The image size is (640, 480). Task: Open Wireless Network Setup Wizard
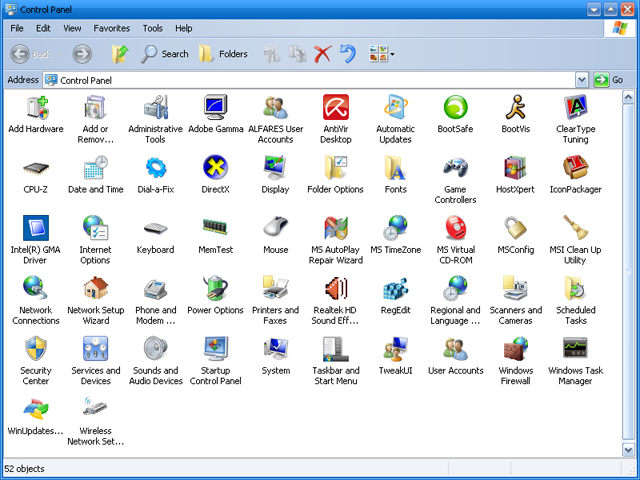tap(96, 421)
